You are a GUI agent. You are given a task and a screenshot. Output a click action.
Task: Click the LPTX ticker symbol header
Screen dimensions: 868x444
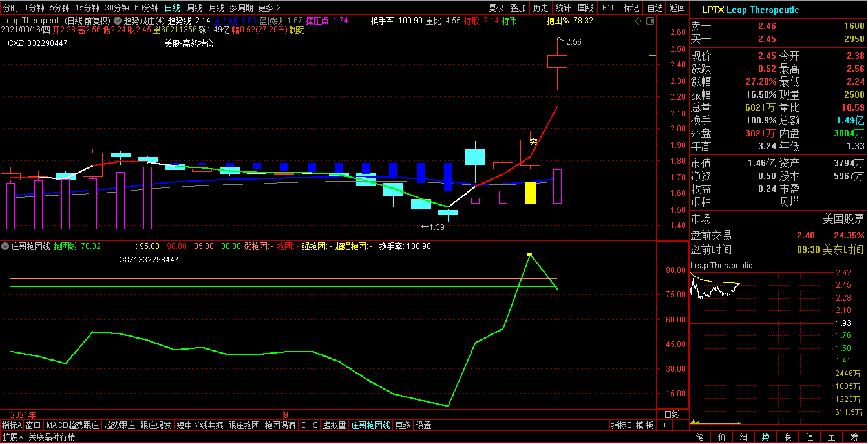pos(713,10)
